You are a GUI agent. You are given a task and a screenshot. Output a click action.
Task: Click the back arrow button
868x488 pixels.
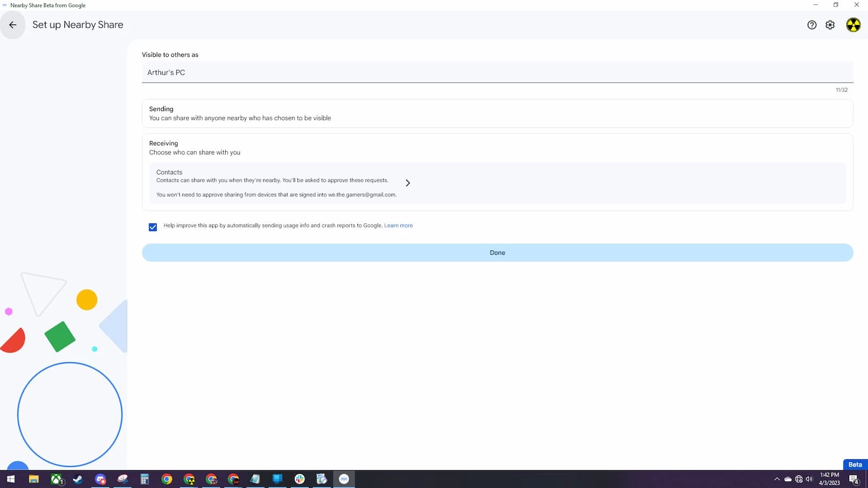point(12,25)
